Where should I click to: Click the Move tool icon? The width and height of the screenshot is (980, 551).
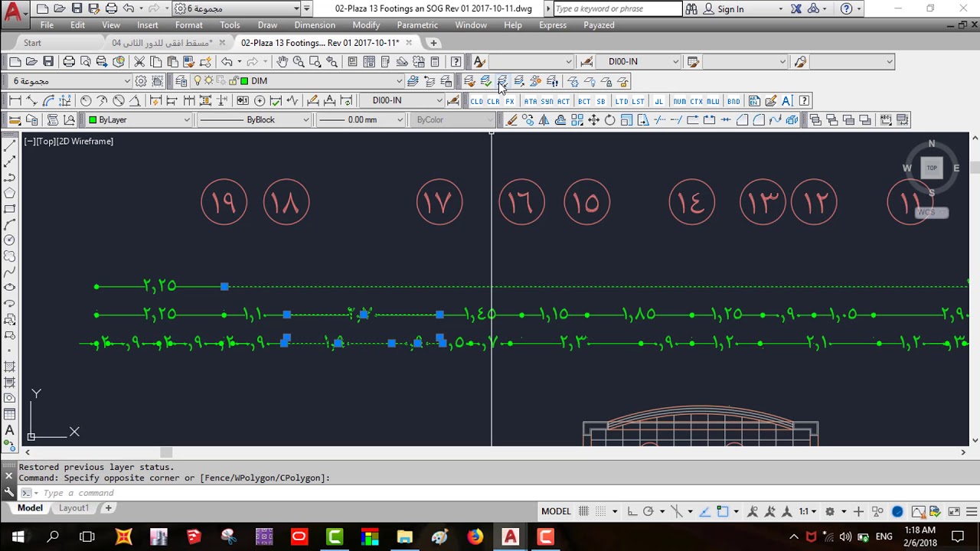click(x=593, y=119)
